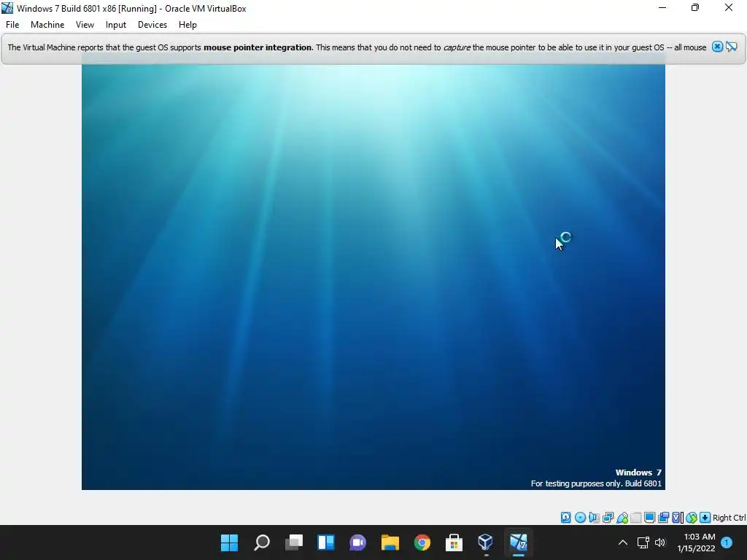Image resolution: width=747 pixels, height=560 pixels.
Task: Launch the Chat app from taskbar
Action: coord(357,542)
